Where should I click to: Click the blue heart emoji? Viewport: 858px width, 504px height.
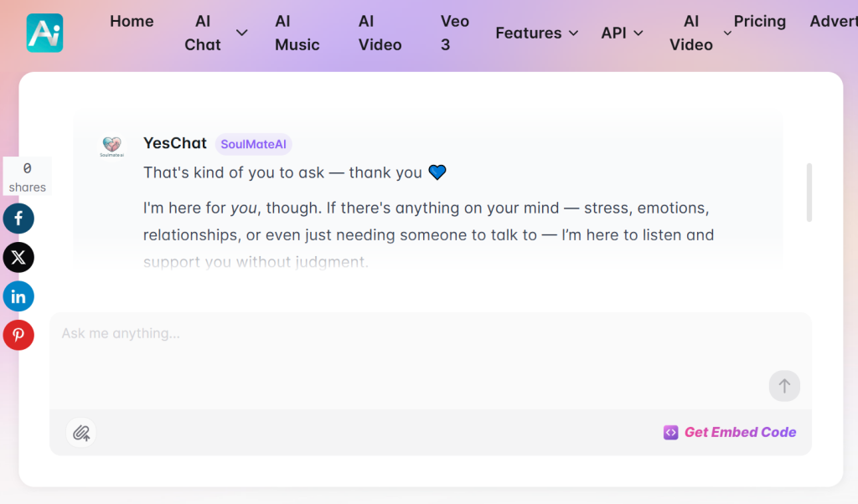coord(437,172)
